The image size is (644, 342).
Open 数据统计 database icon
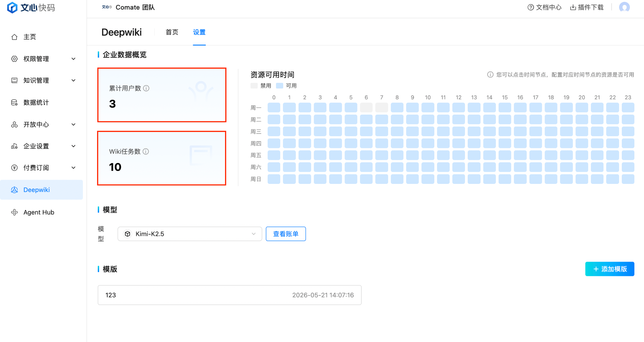coord(14,103)
